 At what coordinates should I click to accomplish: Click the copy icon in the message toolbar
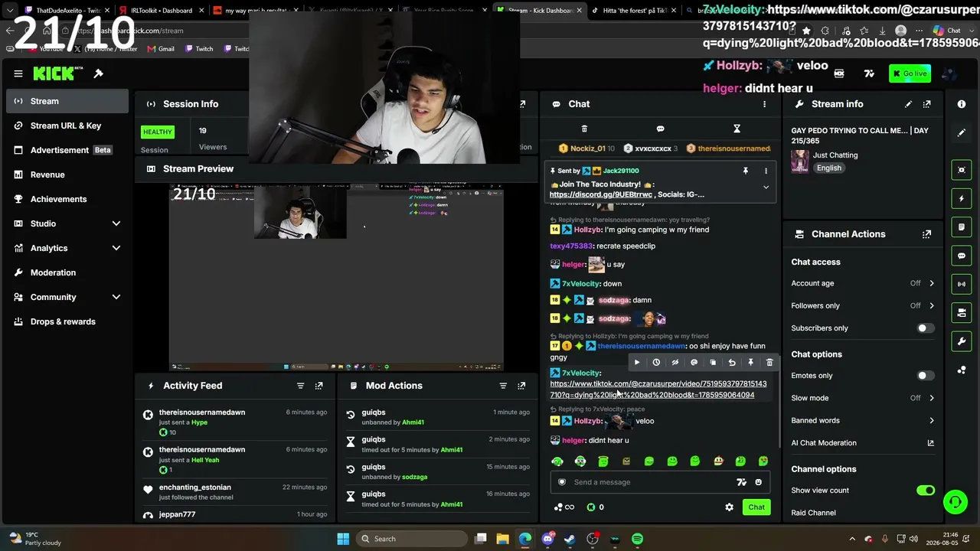coord(713,363)
